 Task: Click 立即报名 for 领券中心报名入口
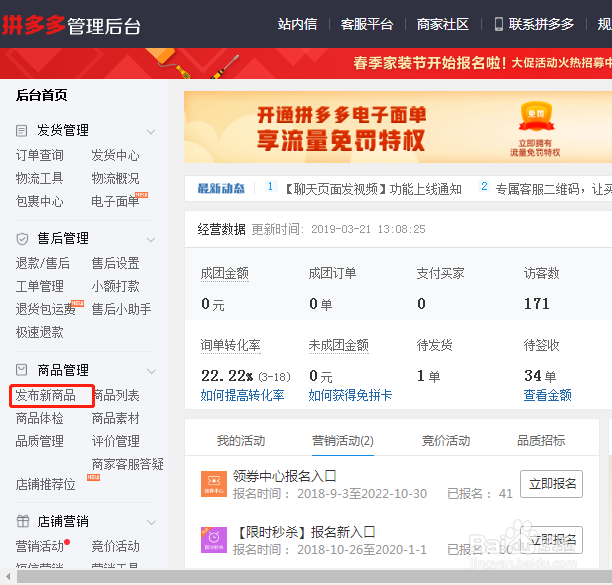click(552, 484)
